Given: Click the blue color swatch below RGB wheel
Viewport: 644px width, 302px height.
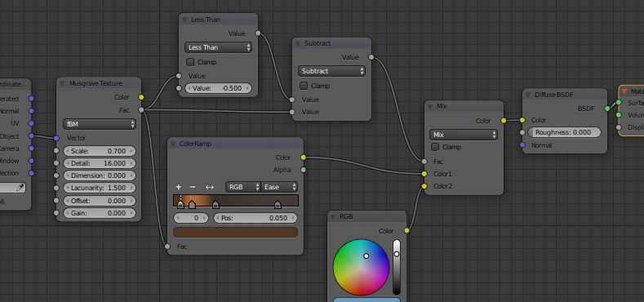Looking at the screenshot, I should pos(366,300).
